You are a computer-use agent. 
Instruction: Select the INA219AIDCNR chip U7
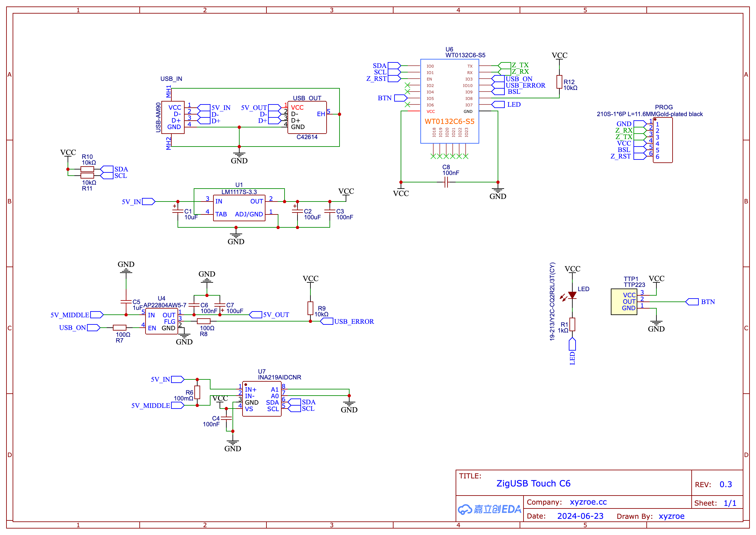pyautogui.click(x=262, y=399)
